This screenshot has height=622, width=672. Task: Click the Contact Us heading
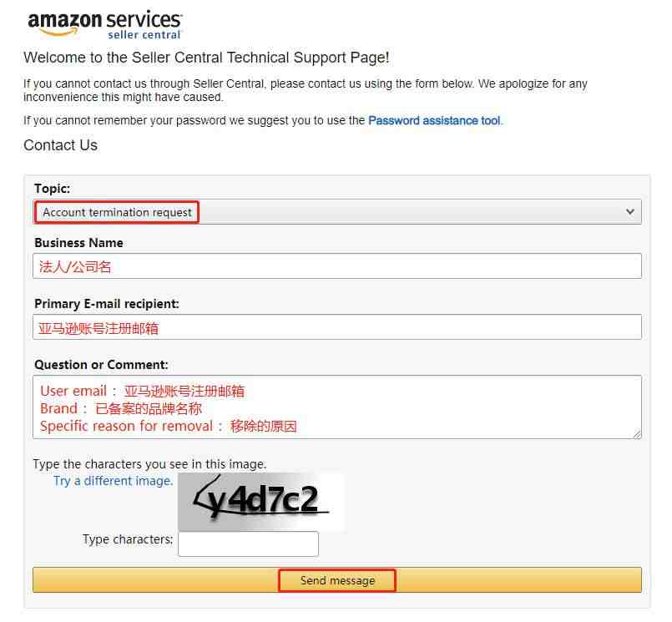coord(60,145)
